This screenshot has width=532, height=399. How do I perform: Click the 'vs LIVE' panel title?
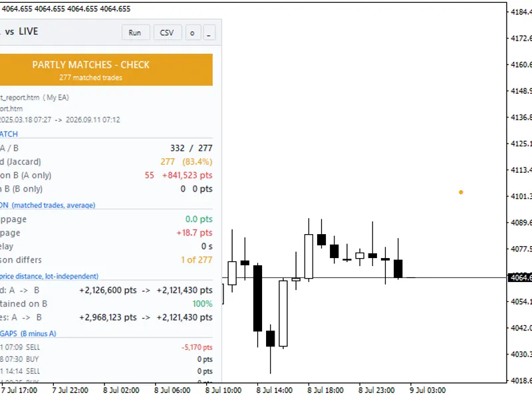tap(21, 31)
